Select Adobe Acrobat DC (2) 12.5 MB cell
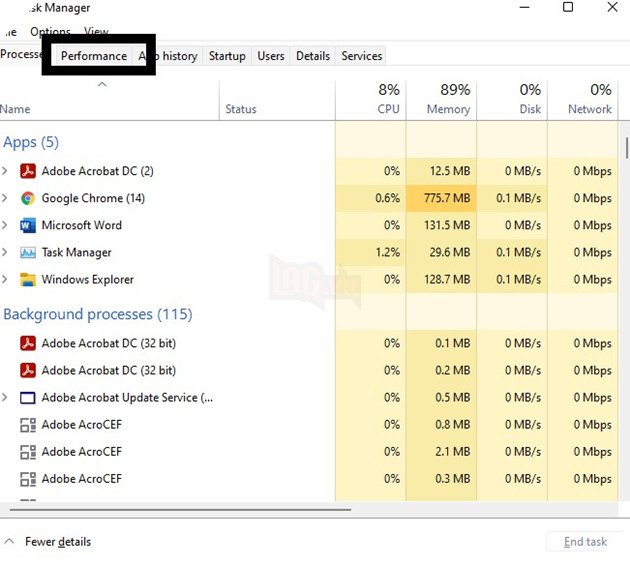630x565 pixels. 441,171
